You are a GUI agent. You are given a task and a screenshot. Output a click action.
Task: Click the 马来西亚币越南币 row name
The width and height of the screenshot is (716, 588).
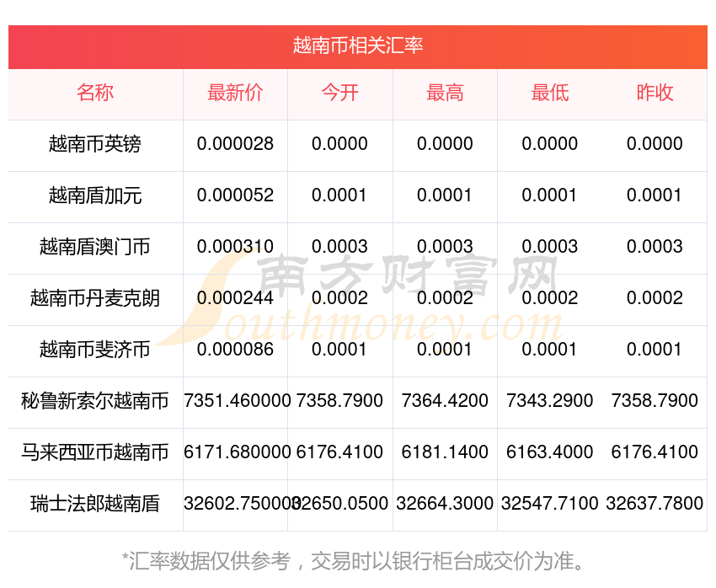(x=95, y=452)
